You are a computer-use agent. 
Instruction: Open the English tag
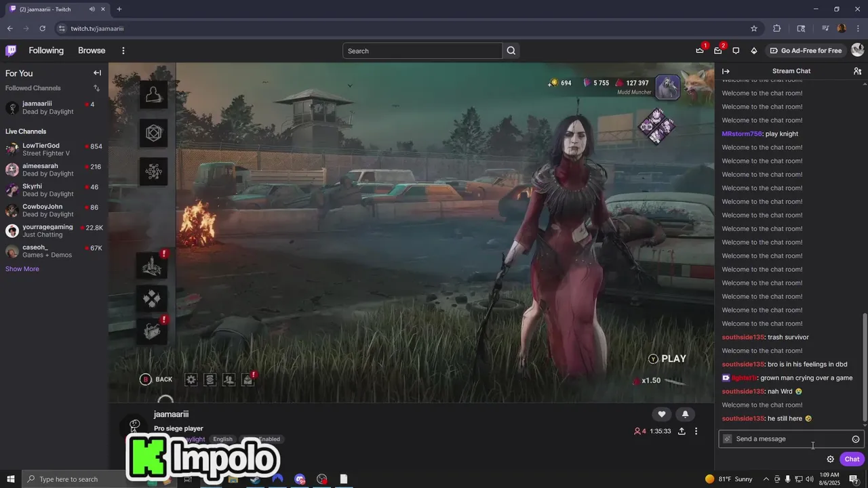[x=222, y=439]
